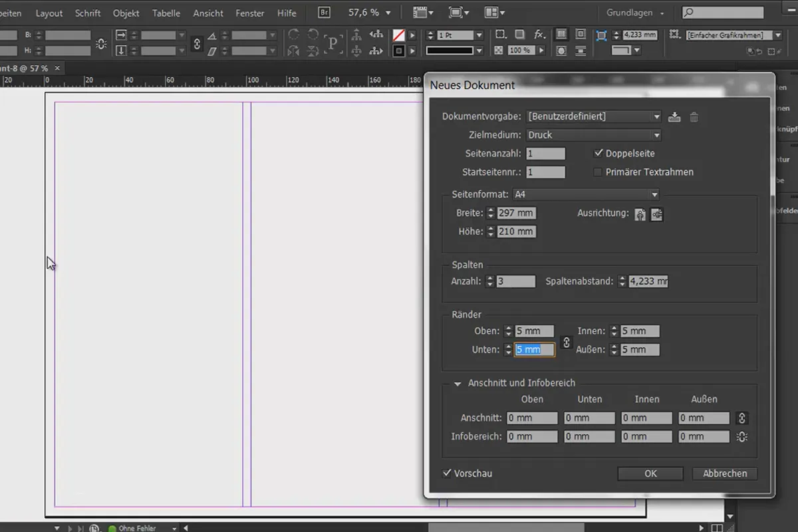
Task: Click the opacity checkerboard icon
Action: pos(499,50)
